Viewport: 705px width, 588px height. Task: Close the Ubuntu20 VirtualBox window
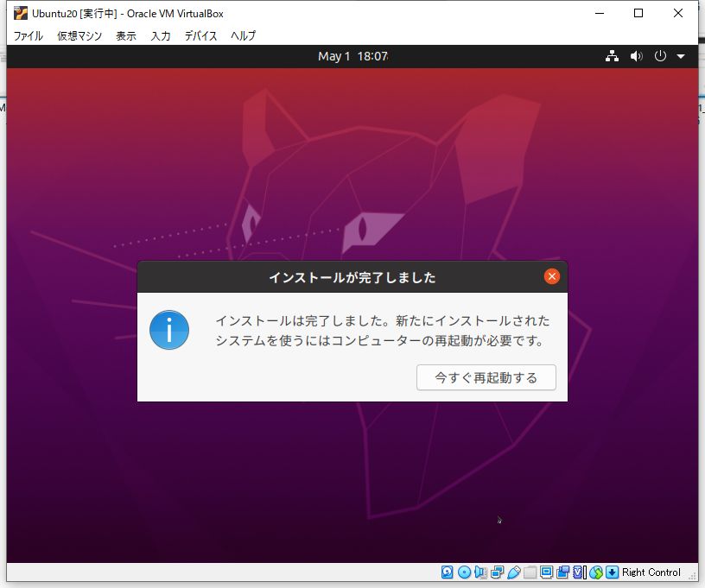[677, 14]
